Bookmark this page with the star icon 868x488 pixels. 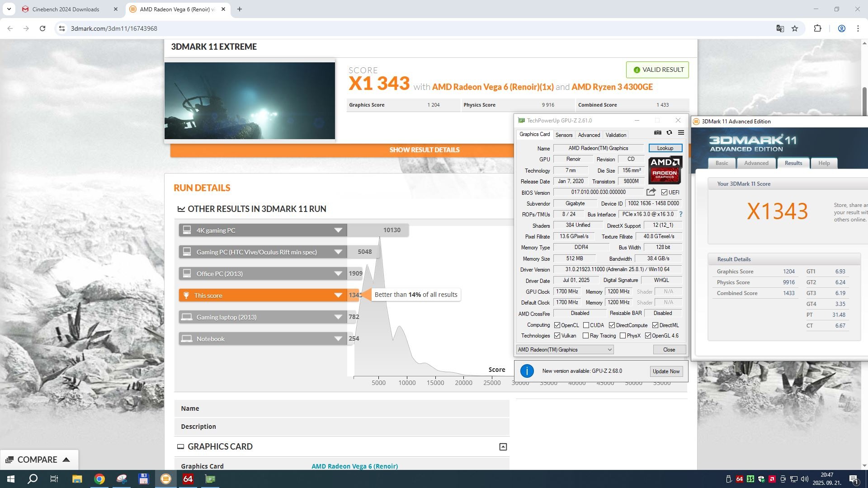coord(795,28)
